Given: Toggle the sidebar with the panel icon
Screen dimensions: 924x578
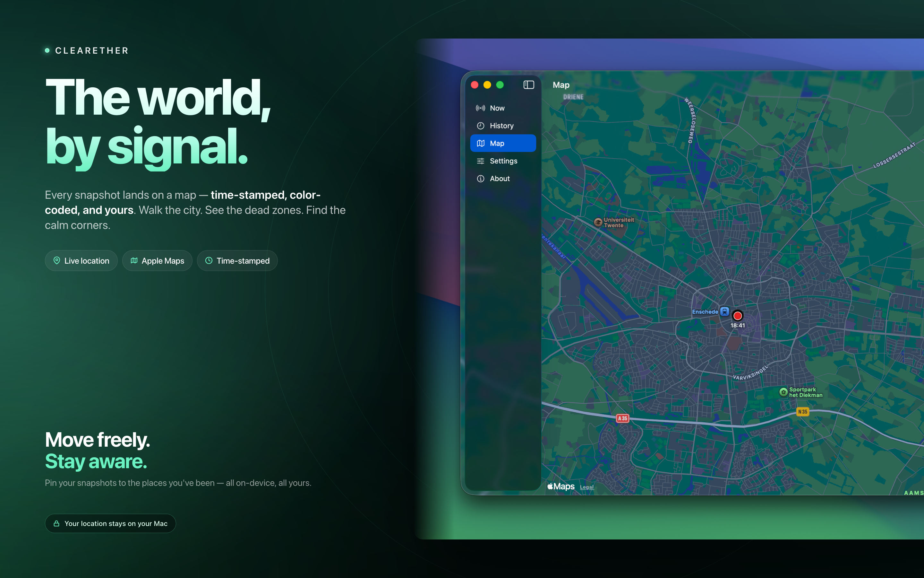Looking at the screenshot, I should 528,85.
